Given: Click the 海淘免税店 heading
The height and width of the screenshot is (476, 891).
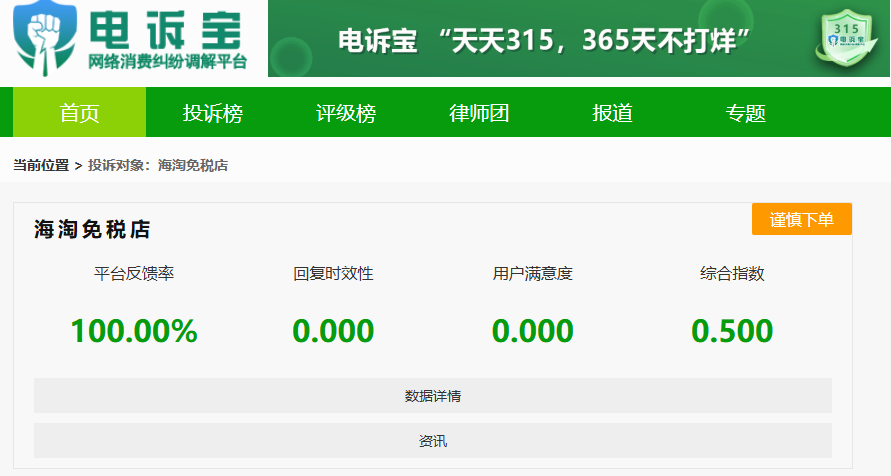Looking at the screenshot, I should tap(92, 229).
